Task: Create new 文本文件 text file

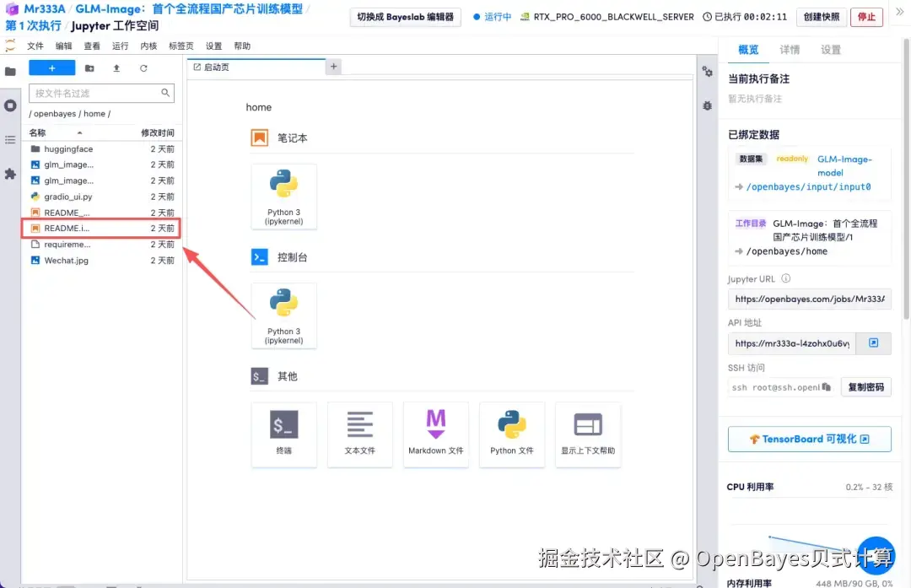Action: coord(360,434)
